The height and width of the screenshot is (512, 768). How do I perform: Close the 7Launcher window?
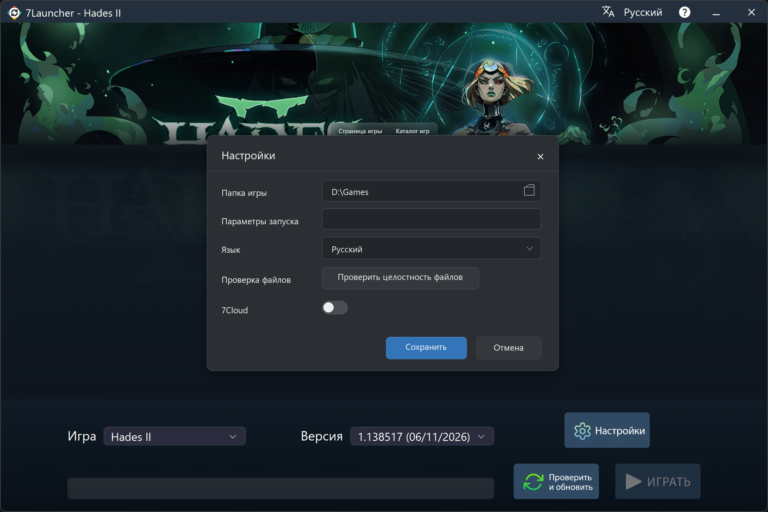(751, 12)
